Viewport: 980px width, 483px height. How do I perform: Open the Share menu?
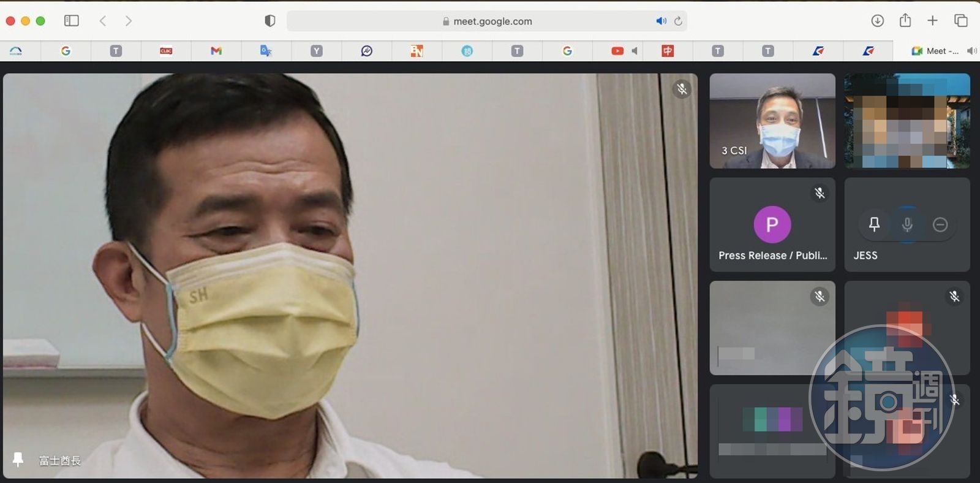[905, 20]
